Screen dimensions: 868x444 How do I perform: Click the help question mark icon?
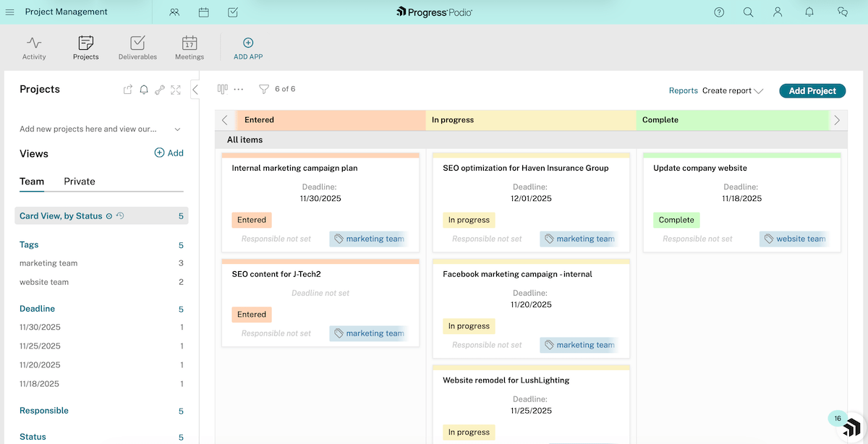coord(718,12)
